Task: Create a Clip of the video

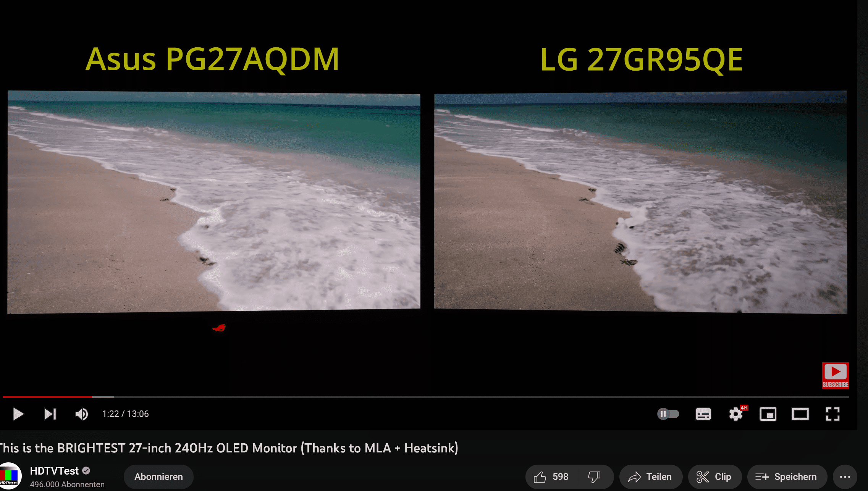Action: 715,476
